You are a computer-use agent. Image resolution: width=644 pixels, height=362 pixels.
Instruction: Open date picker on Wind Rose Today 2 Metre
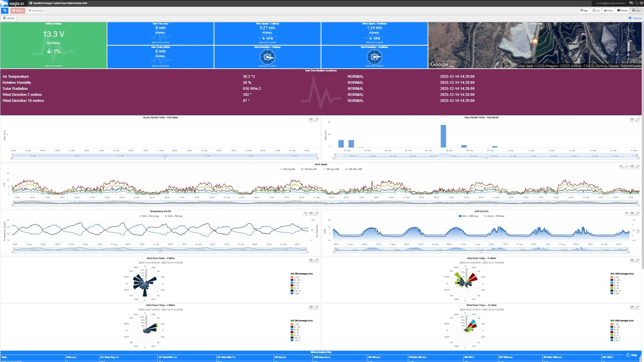pyautogui.click(x=311, y=261)
